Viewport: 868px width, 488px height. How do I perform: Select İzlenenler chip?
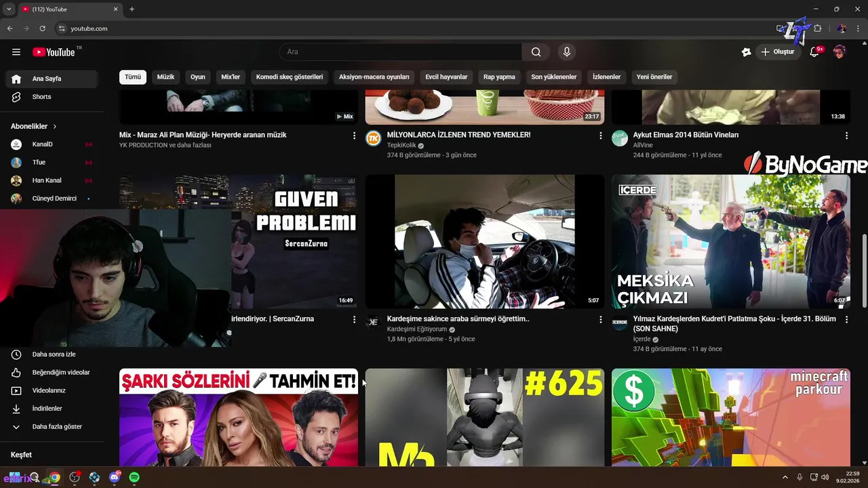coord(607,77)
